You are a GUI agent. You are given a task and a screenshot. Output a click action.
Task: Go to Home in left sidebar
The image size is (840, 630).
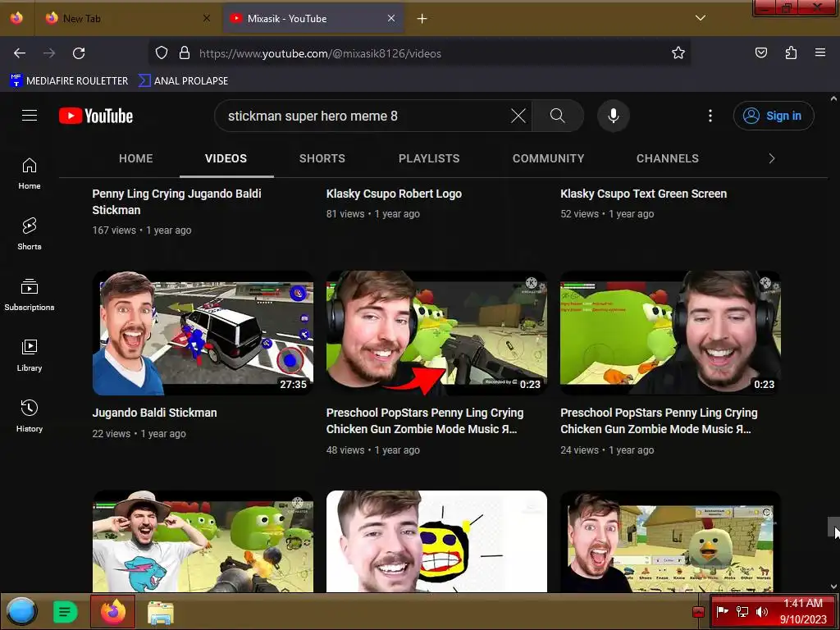point(30,174)
